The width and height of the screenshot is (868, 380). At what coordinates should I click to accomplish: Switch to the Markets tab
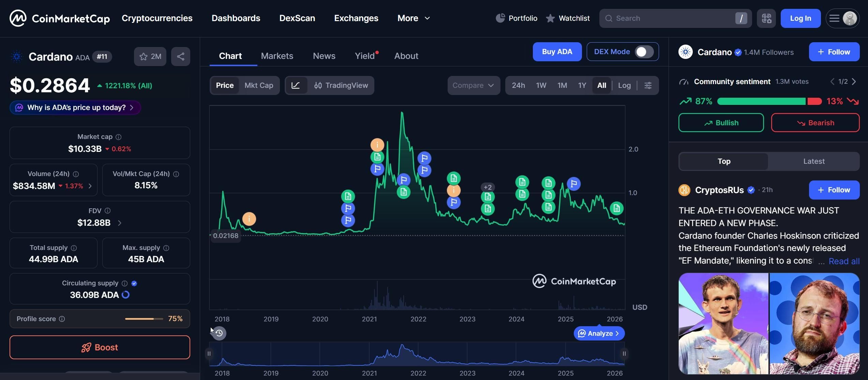[x=277, y=56]
